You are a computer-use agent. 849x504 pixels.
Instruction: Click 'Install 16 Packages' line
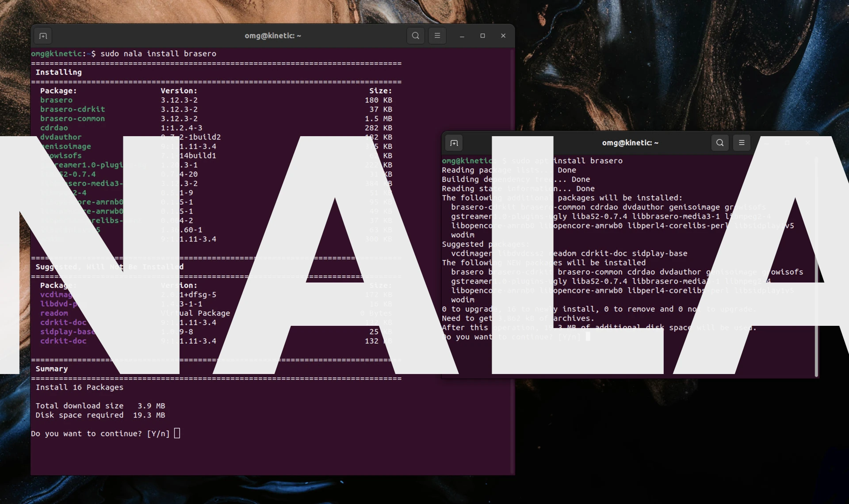(x=80, y=387)
